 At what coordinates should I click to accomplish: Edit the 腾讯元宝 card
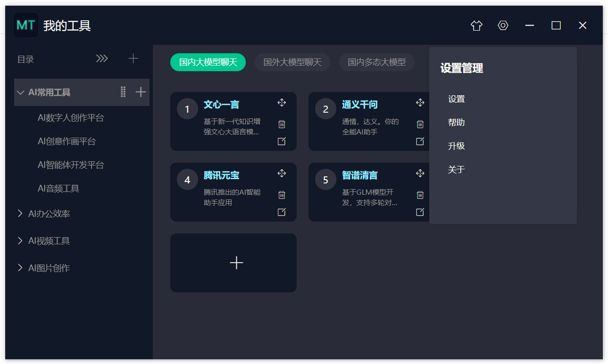[x=282, y=212]
